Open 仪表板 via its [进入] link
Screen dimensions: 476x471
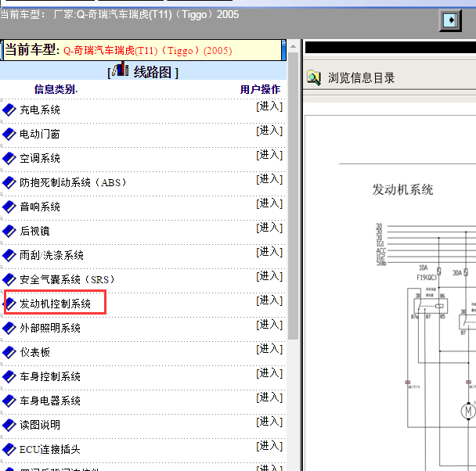[x=269, y=349]
